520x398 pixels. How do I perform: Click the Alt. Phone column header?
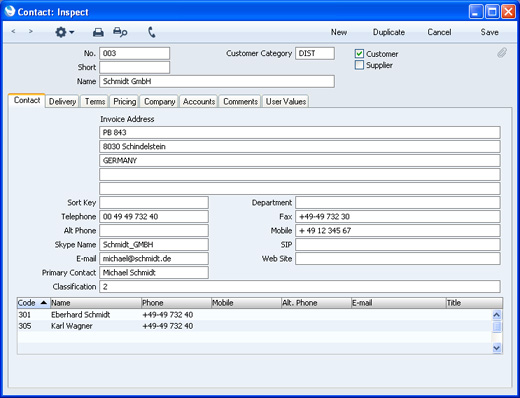(x=316, y=303)
